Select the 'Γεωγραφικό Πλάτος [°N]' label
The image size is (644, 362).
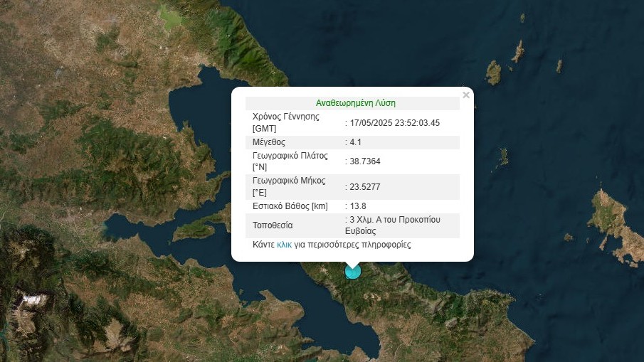click(290, 161)
